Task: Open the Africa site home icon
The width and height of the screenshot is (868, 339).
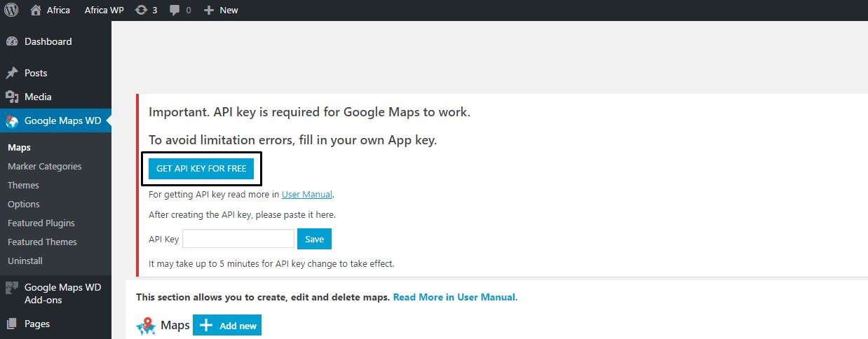Action: coord(36,10)
